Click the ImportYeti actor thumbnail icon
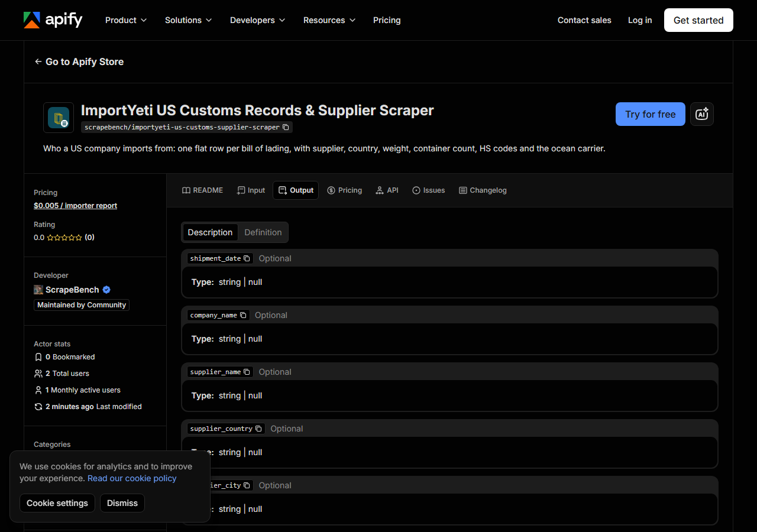Viewport: 757px width, 532px height. (x=59, y=118)
